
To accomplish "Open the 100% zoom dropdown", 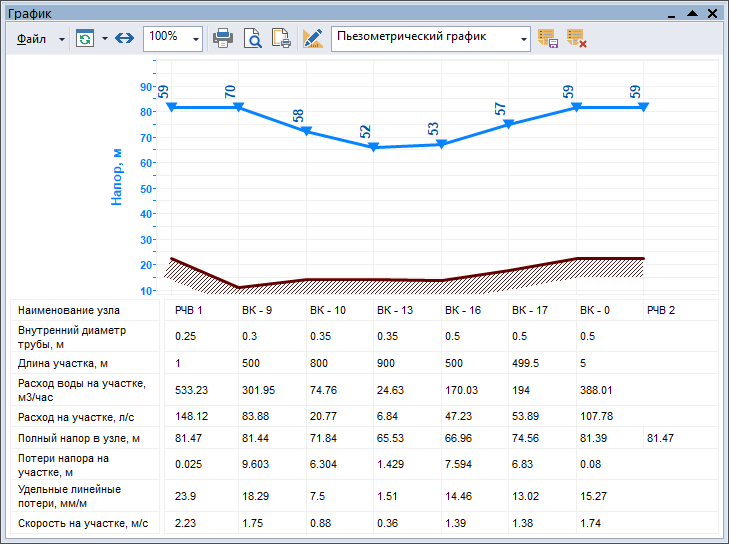I will point(194,38).
